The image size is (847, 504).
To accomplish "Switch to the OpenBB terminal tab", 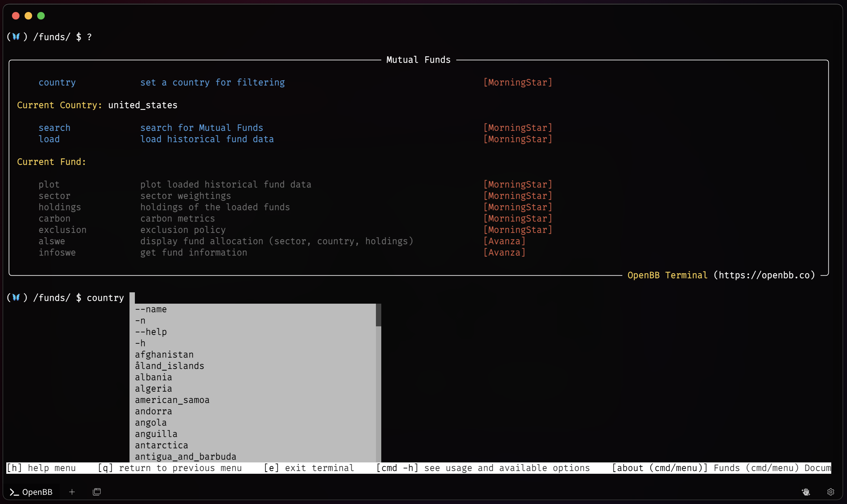I will click(x=31, y=492).
